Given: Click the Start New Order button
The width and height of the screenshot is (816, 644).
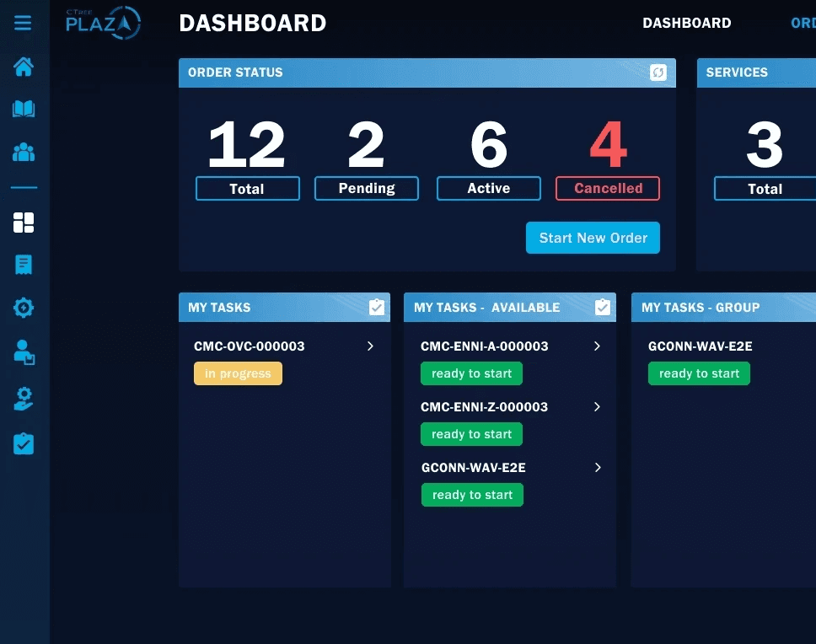Looking at the screenshot, I should pyautogui.click(x=593, y=238).
